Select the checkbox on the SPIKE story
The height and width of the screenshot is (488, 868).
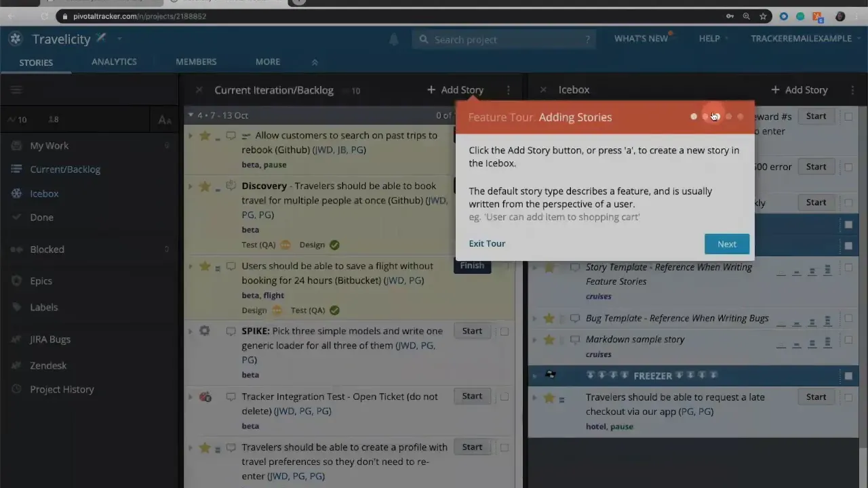(505, 331)
